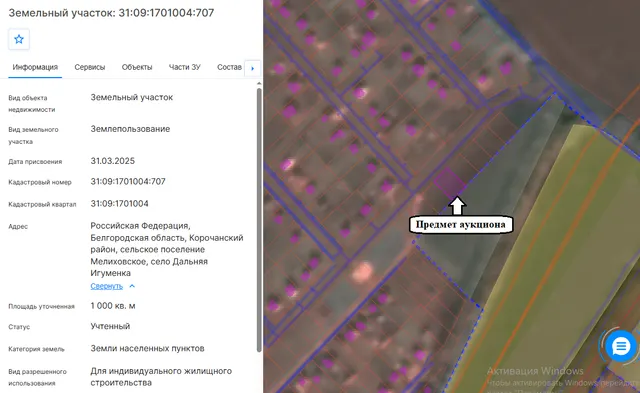Screen dimensions: 640x393
Task: Click the Статус field label
Action: click(x=19, y=327)
